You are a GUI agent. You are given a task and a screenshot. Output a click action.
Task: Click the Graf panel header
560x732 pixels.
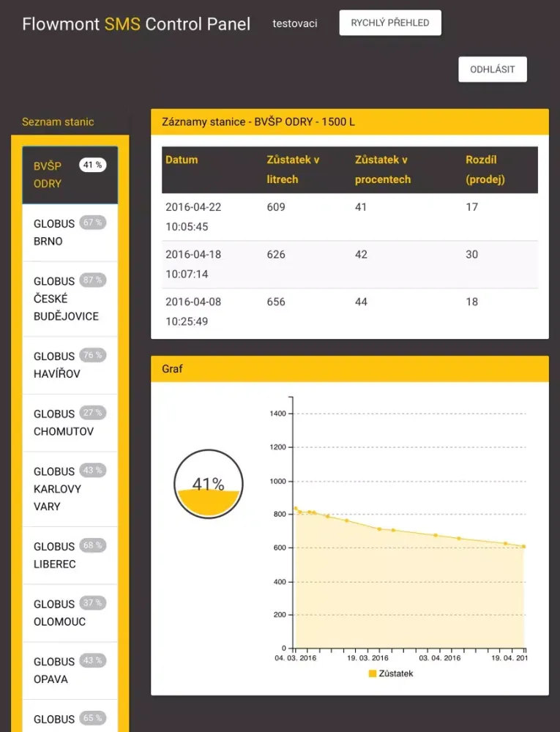[349, 369]
